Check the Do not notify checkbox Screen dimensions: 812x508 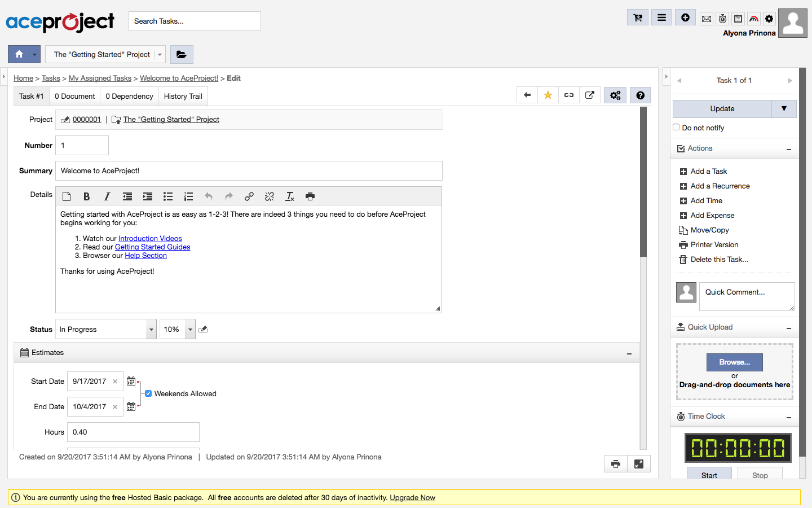676,127
